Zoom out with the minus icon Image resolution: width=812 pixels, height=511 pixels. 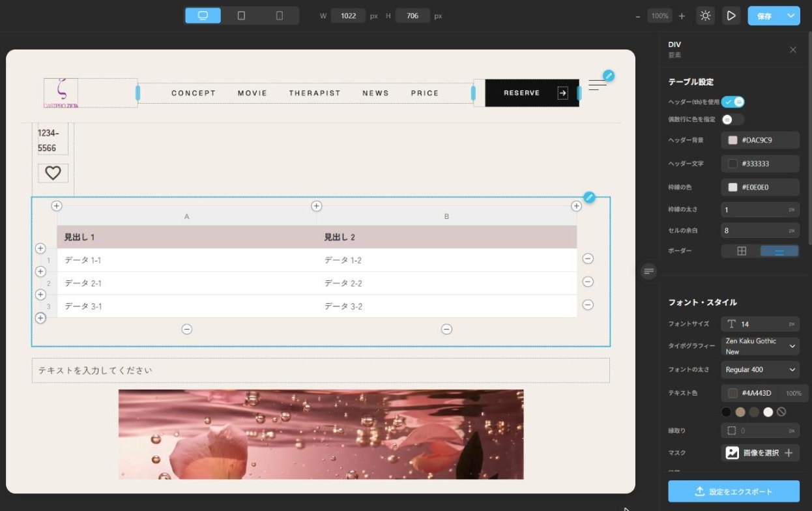pos(638,16)
